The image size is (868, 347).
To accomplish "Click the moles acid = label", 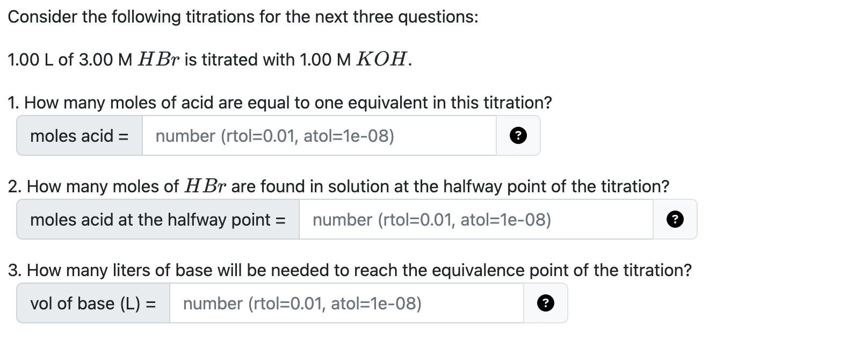I will (79, 136).
